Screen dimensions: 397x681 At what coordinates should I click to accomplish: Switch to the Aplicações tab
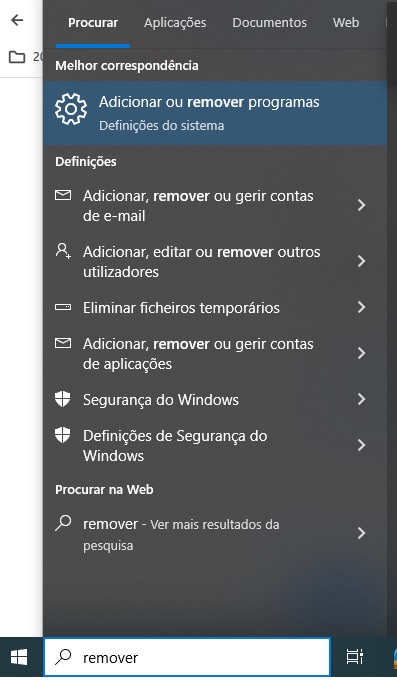(175, 23)
